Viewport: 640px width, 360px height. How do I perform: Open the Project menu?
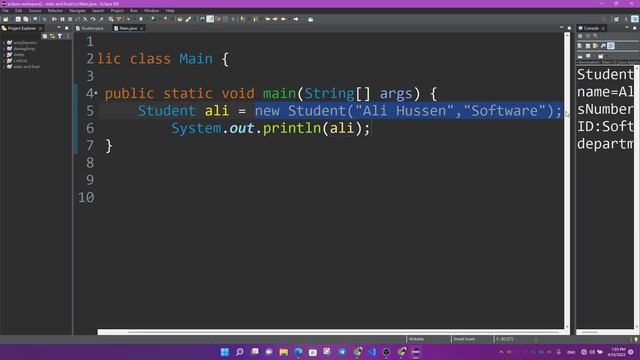[117, 11]
